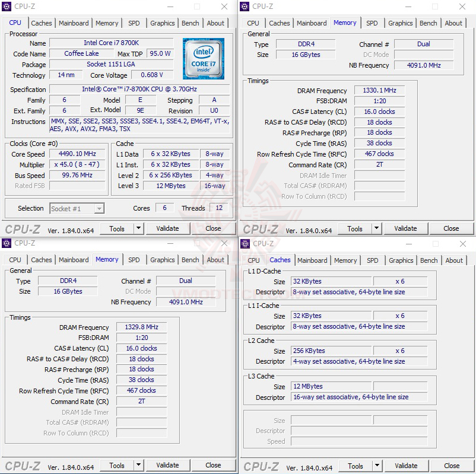Minimize the top-right Memory window
Image resolution: width=476 pixels, height=474 pixels.
click(x=408, y=7)
